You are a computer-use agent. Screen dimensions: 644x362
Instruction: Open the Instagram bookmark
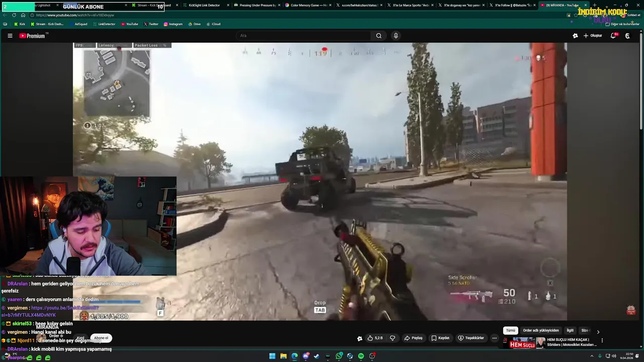click(x=173, y=24)
